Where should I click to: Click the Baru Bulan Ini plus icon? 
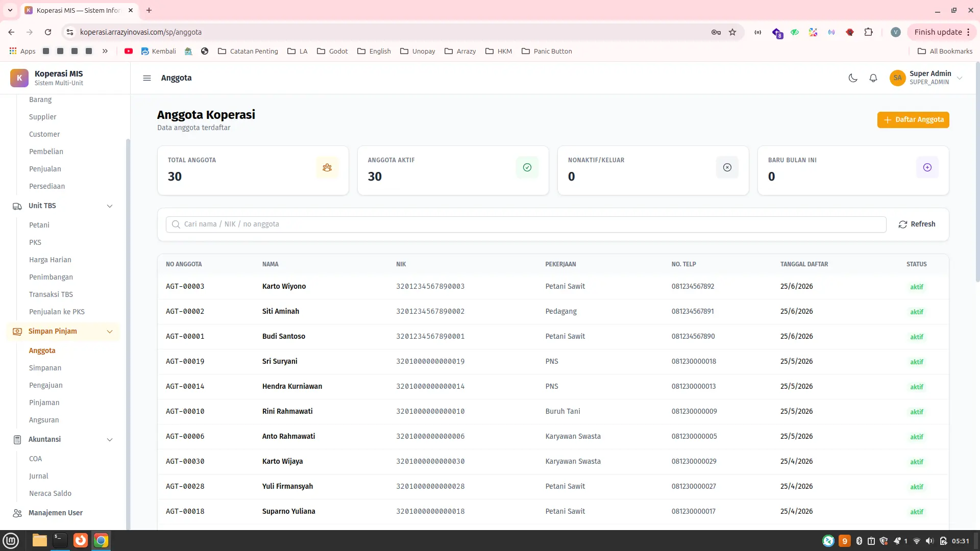[x=927, y=167]
